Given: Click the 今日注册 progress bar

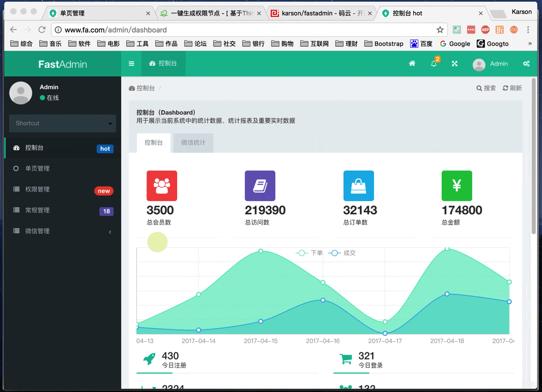Looking at the screenshot, I should (227, 373).
